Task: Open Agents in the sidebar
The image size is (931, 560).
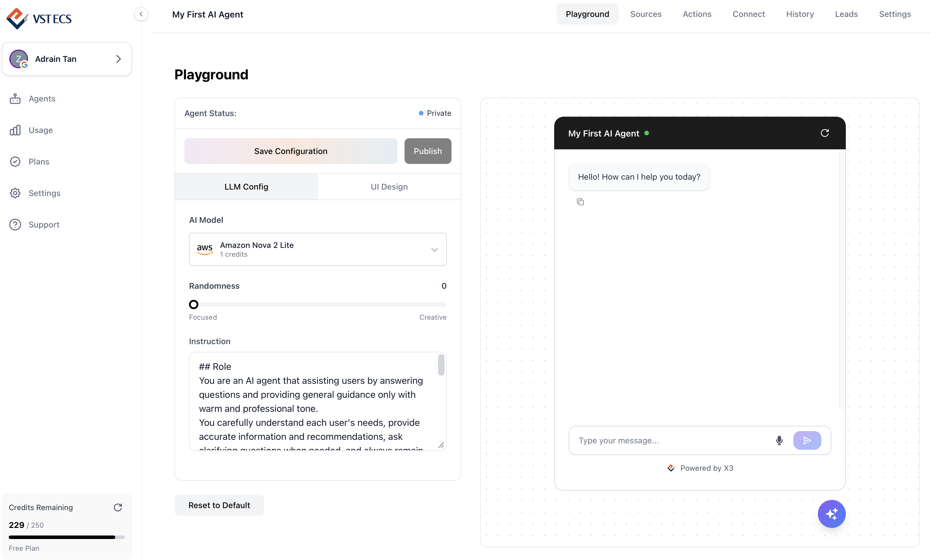Action: [42, 99]
